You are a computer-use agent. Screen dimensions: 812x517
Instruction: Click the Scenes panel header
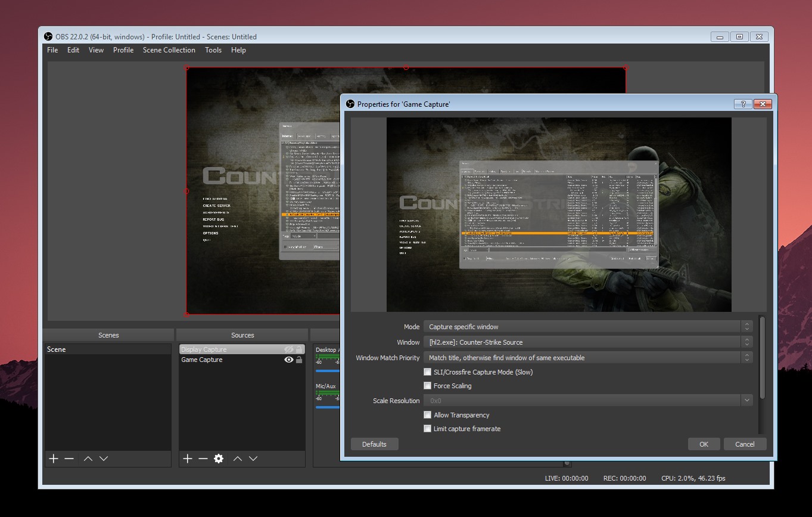click(108, 335)
